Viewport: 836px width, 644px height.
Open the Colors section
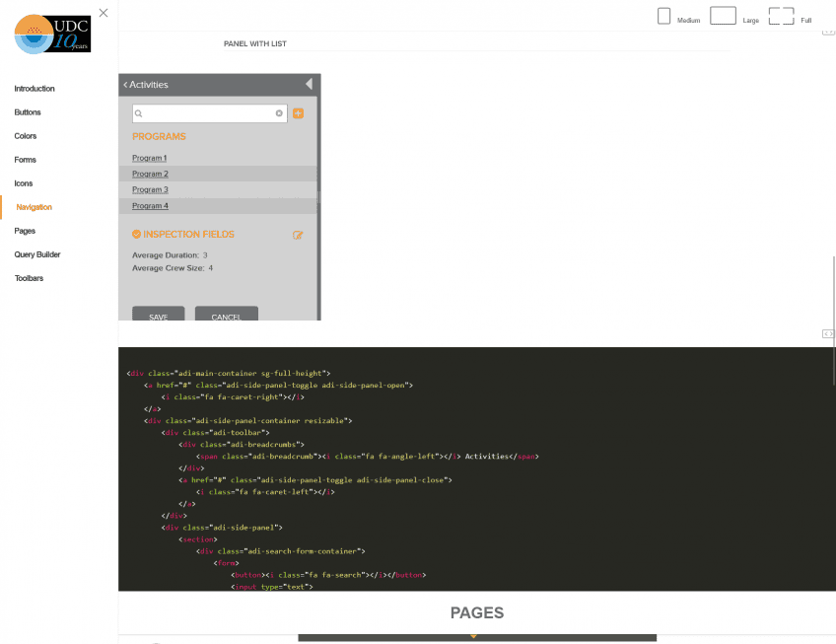tap(25, 136)
